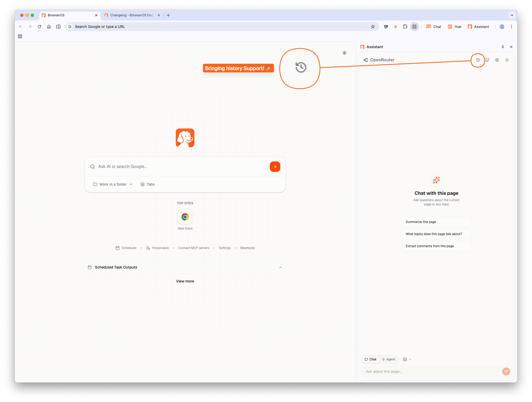Open Assistant panel settings gear

(497, 60)
